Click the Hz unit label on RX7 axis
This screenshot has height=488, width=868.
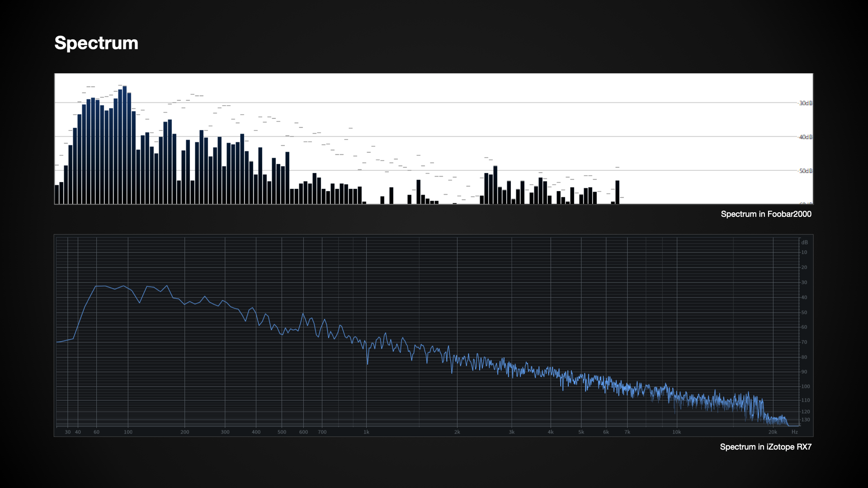794,432
